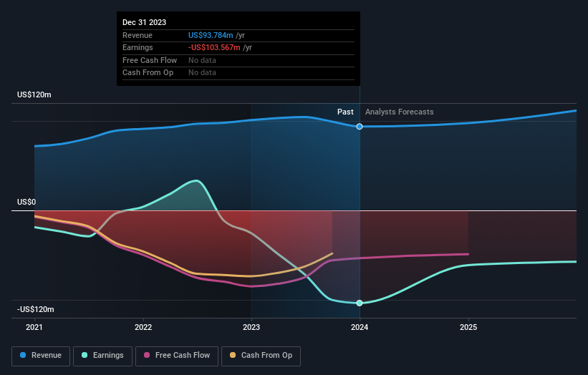The width and height of the screenshot is (588, 375).
Task: Click the Earnings data point at 2024
Action: click(x=360, y=303)
